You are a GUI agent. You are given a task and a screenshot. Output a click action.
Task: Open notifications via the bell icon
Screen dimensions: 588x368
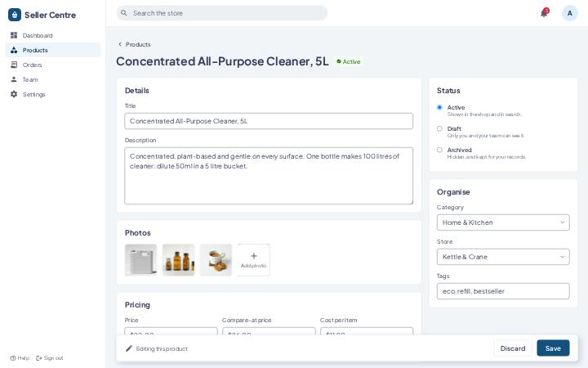pos(544,13)
